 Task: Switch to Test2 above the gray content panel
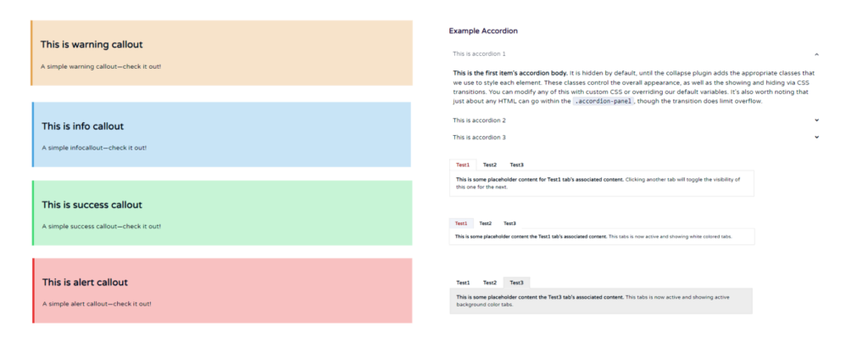coord(490,283)
